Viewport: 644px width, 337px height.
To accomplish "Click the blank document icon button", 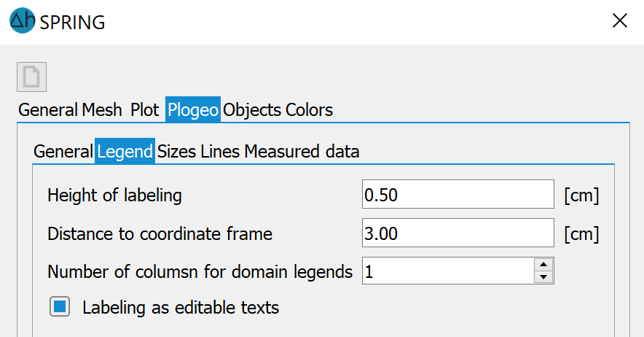I will point(31,77).
